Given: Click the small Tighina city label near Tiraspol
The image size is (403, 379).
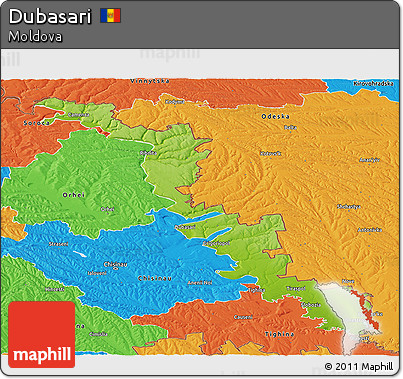Looking at the screenshot, I should tap(256, 290).
